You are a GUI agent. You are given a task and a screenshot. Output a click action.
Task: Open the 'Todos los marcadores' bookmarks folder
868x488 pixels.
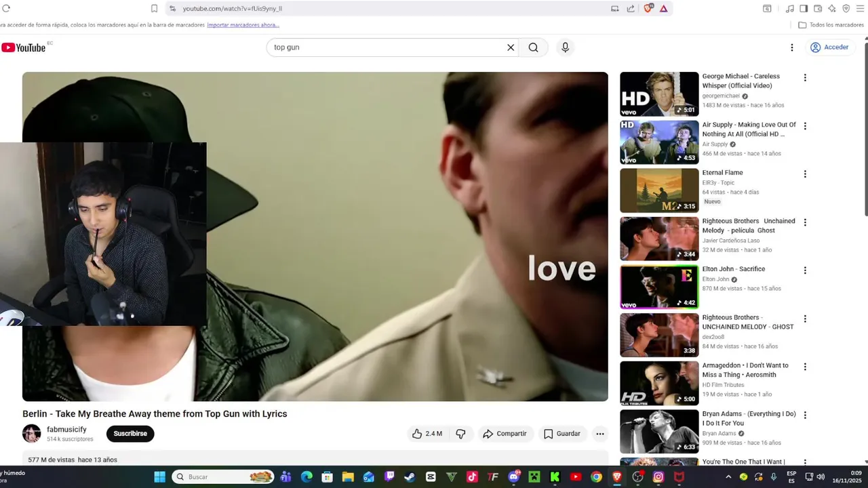(x=831, y=25)
